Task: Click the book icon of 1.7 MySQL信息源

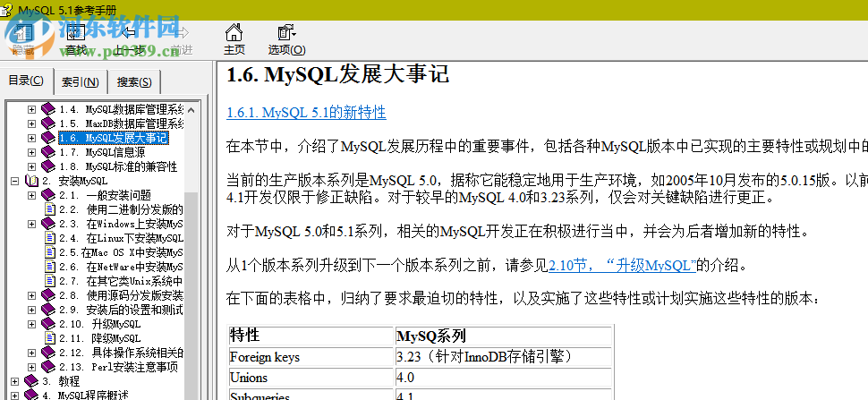Action: tap(48, 152)
